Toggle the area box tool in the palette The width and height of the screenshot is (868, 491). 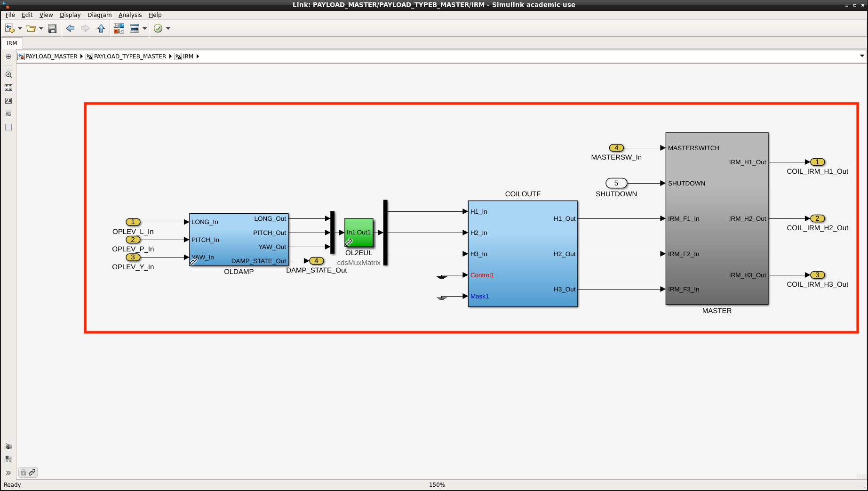8,127
